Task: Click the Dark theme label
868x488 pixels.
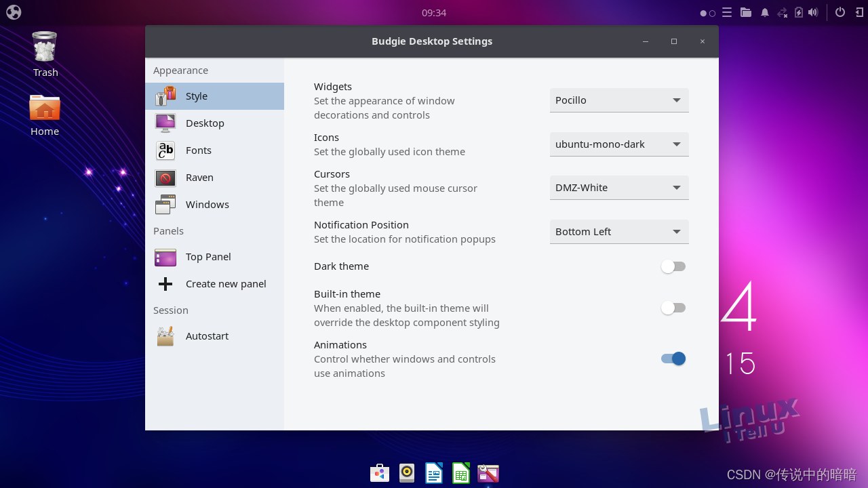Action: coord(341,266)
